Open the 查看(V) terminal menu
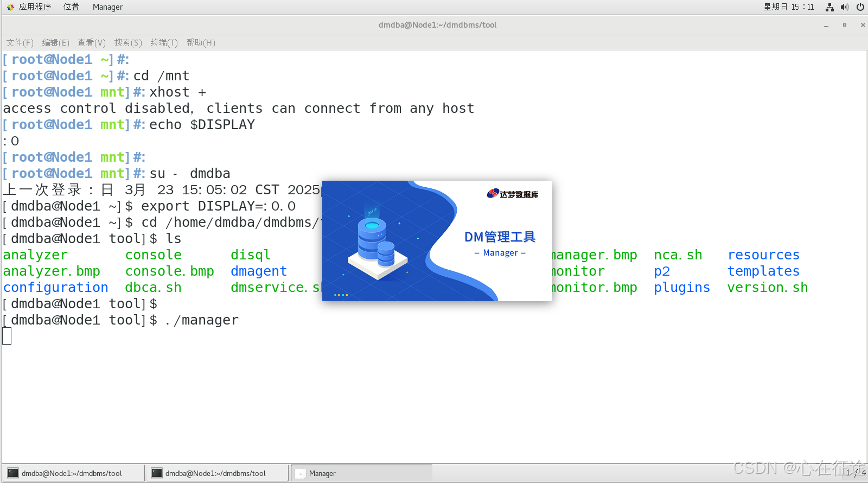868x483 pixels. (x=92, y=42)
